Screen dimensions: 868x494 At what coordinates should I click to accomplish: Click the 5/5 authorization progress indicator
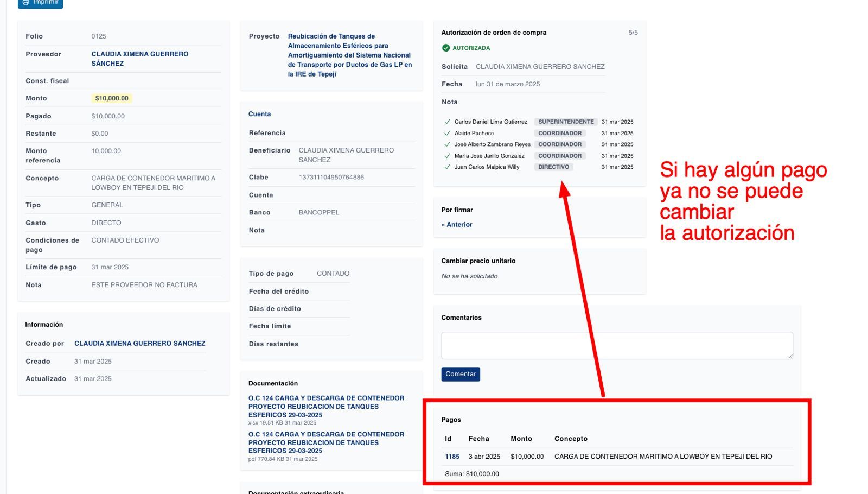pyautogui.click(x=633, y=32)
